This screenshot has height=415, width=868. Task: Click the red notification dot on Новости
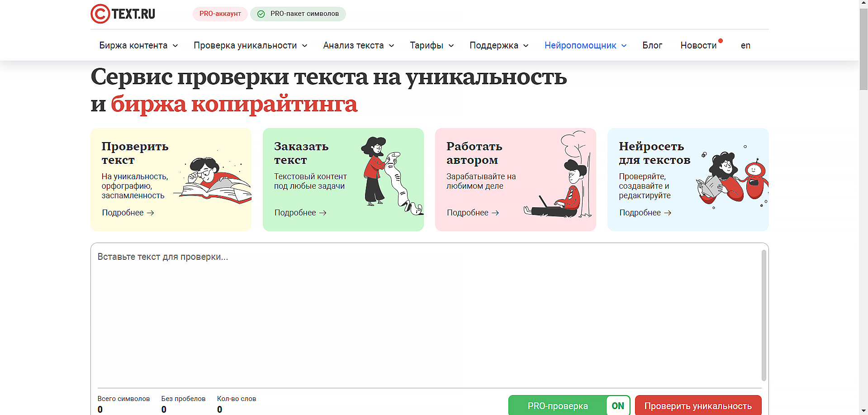[x=720, y=40]
